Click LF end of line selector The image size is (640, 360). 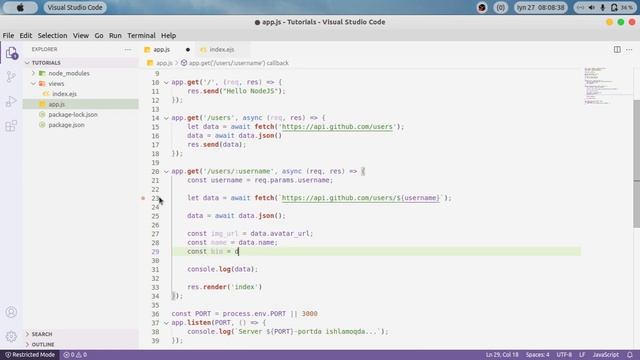[582, 355]
